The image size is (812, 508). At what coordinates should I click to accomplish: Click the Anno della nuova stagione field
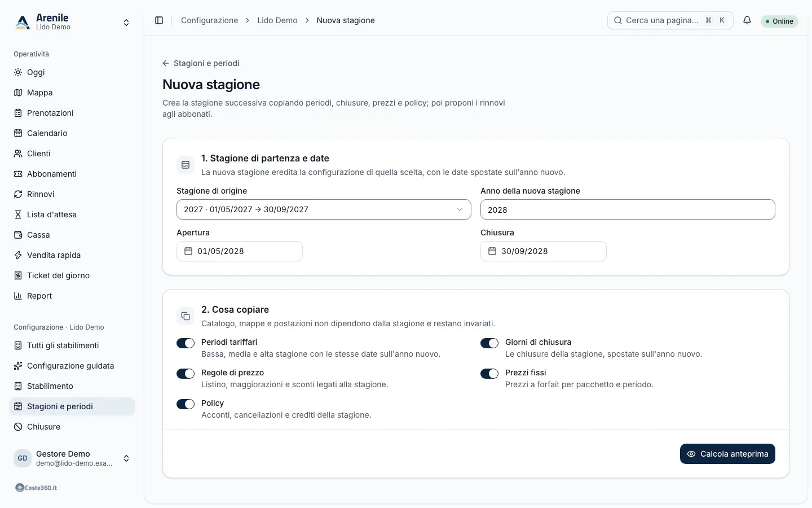coord(628,209)
